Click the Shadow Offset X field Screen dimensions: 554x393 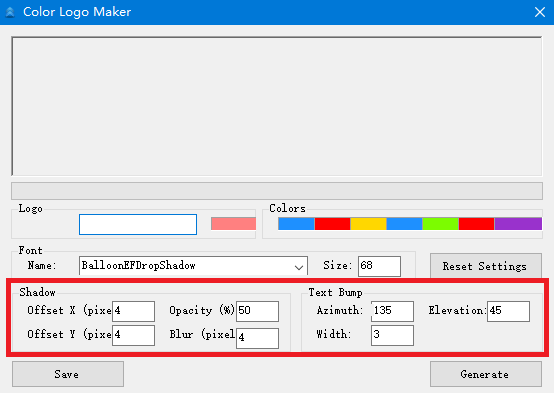[x=134, y=311]
